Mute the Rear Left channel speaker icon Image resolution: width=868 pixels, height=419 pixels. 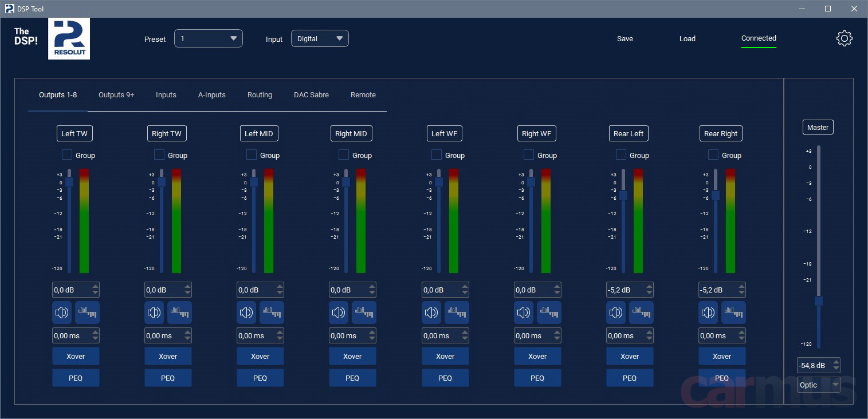[616, 313]
